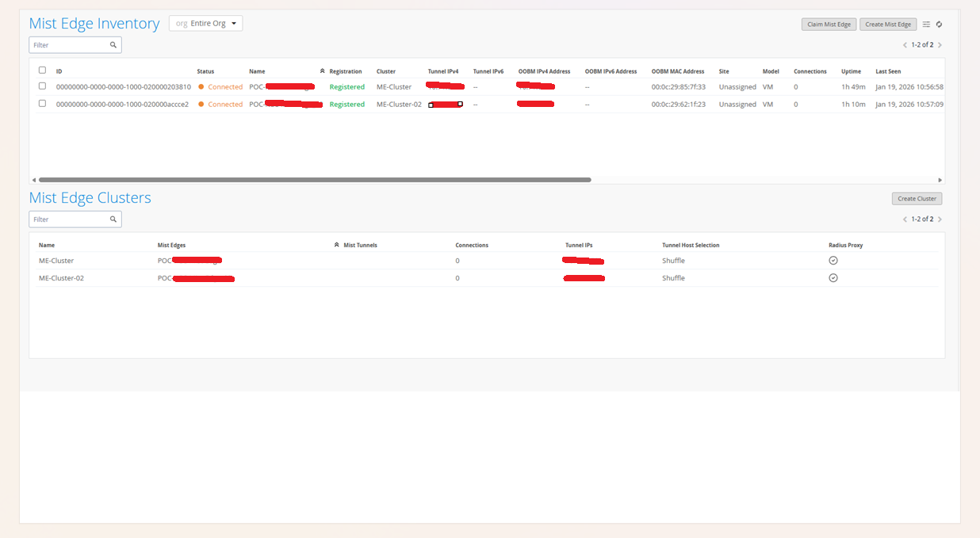
Task: Sort inventory by Last Seen column header
Action: click(x=888, y=71)
